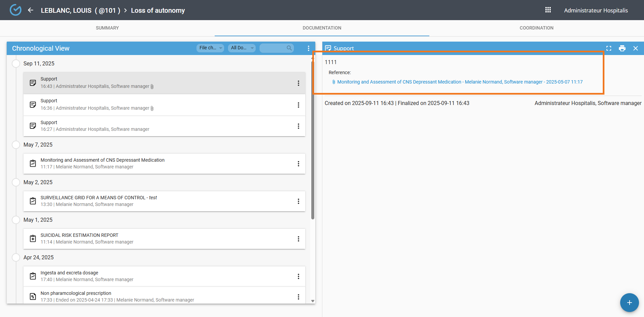Open the referenced CNS Depressant Medication link

pos(460,82)
